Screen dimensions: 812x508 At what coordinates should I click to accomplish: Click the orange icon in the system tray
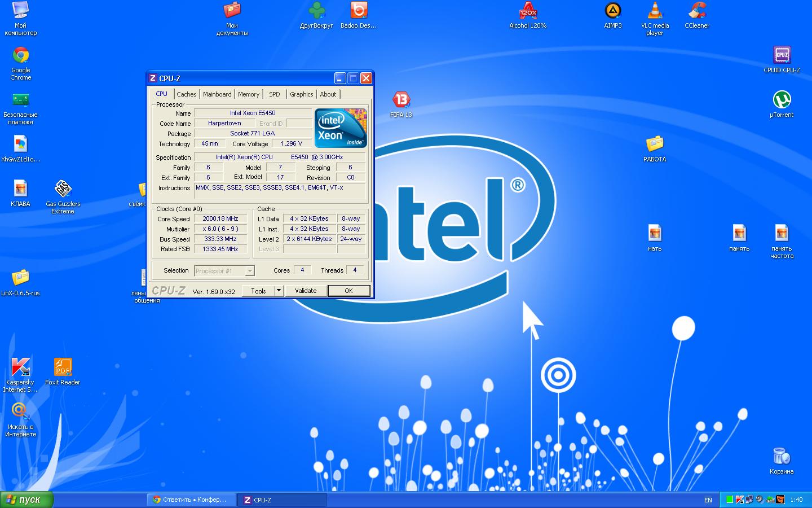point(780,500)
